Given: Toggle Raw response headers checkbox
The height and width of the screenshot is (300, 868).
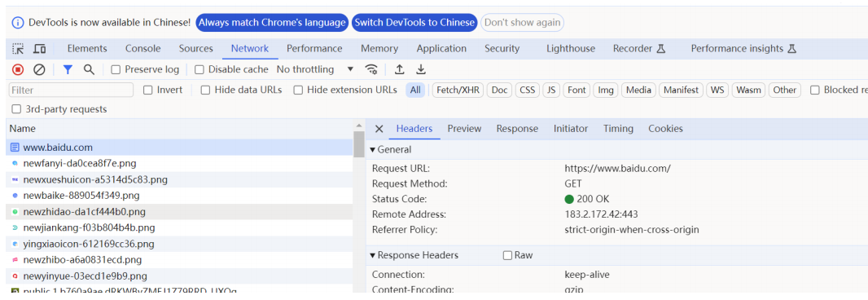Looking at the screenshot, I should [x=507, y=256].
